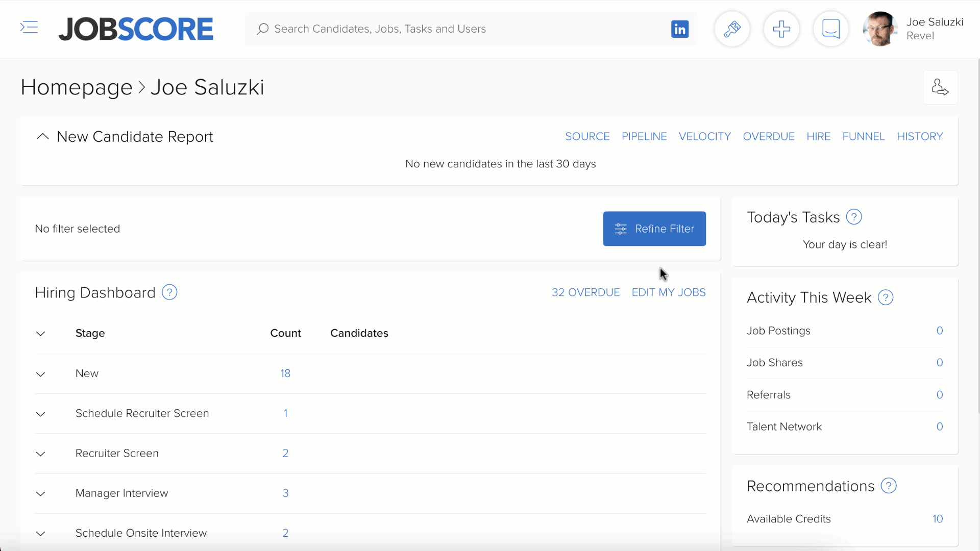Click the Joe Saluzki Revel account name
This screenshot has width=980, height=551.
coord(935,29)
